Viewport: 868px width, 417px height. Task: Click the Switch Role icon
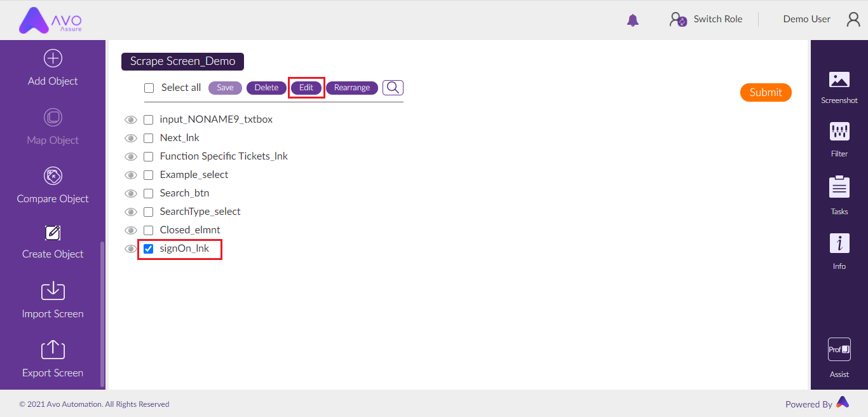[678, 20]
